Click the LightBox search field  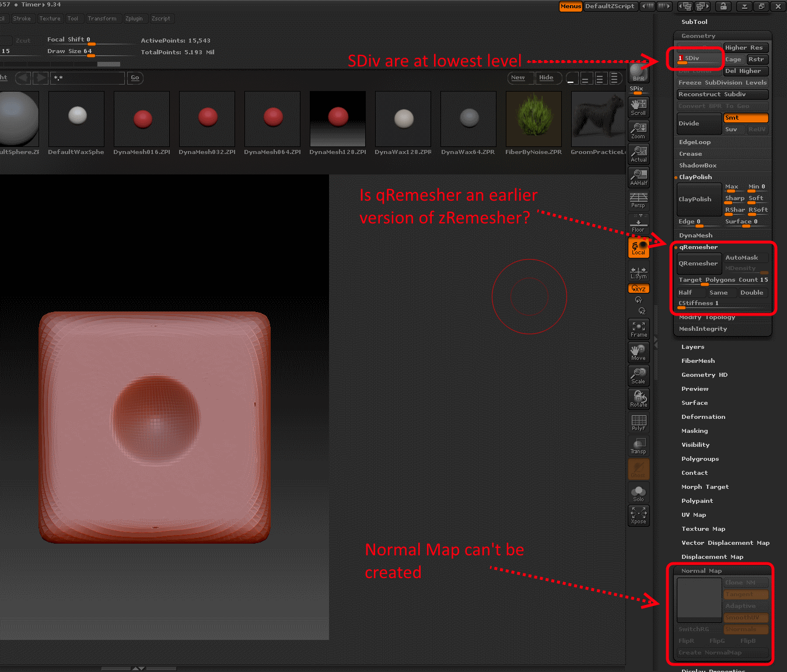[x=88, y=78]
